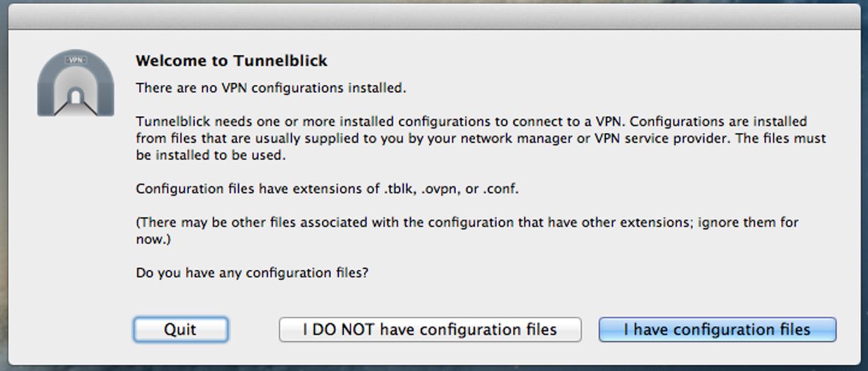Image resolution: width=868 pixels, height=371 pixels.
Task: Click the gray tunnel archway graphic
Action: tap(75, 75)
